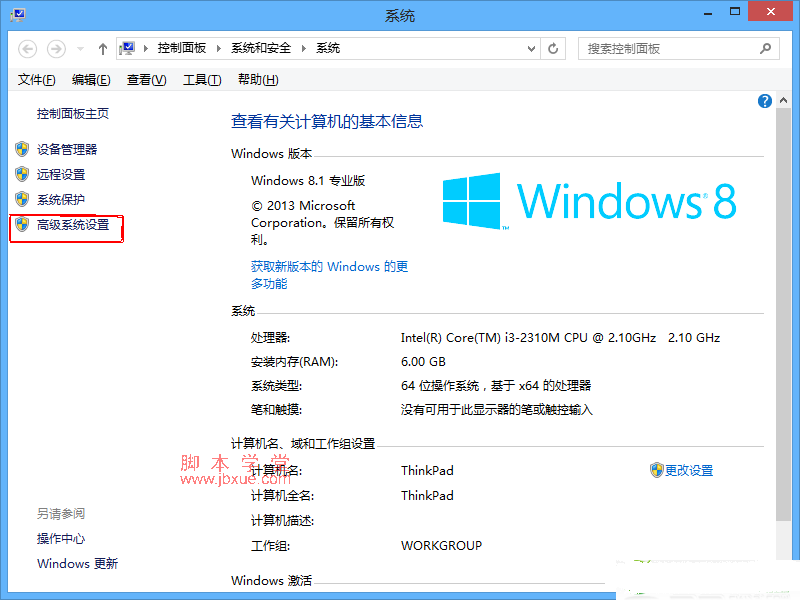The height and width of the screenshot is (600, 800).
Task: Click the shield icon beside 高级系统设置
Action: [x=22, y=224]
